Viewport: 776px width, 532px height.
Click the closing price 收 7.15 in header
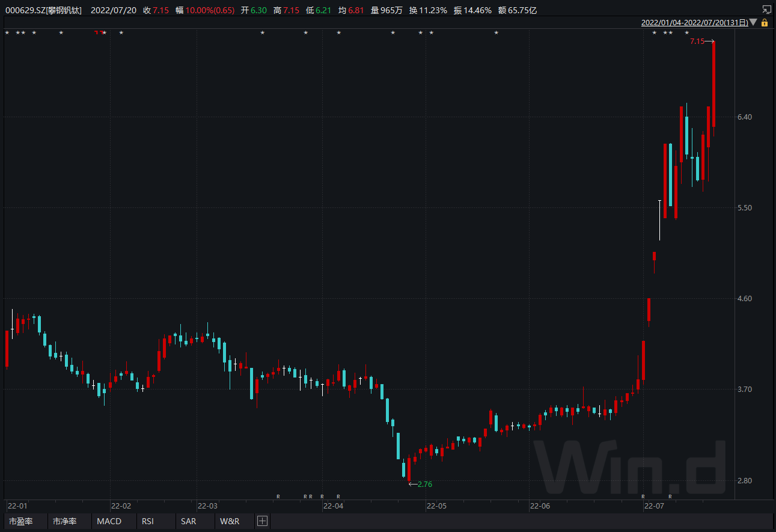pos(156,10)
